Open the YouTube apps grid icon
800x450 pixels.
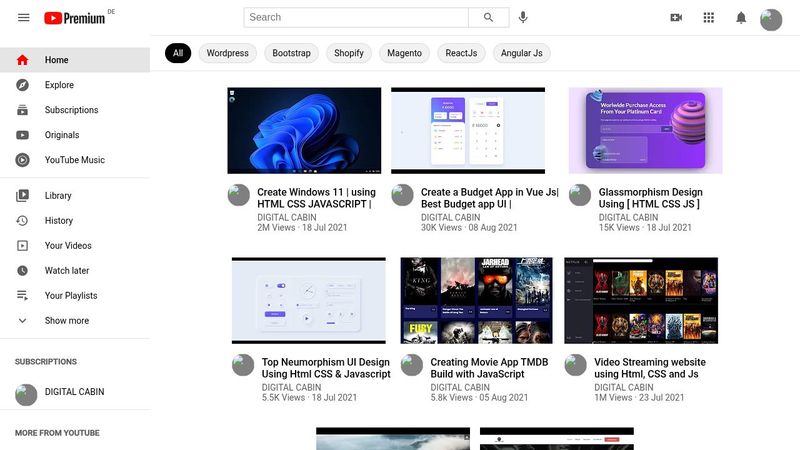tap(709, 18)
